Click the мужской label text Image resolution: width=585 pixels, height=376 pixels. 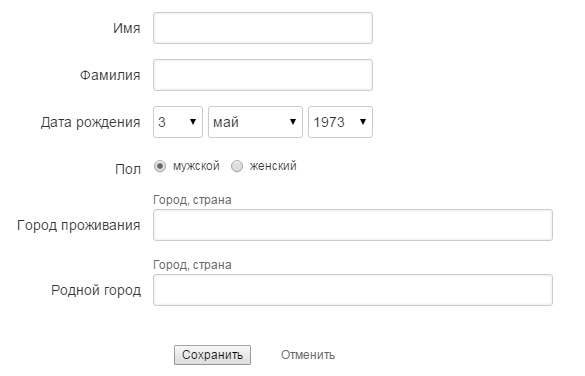coord(196,166)
